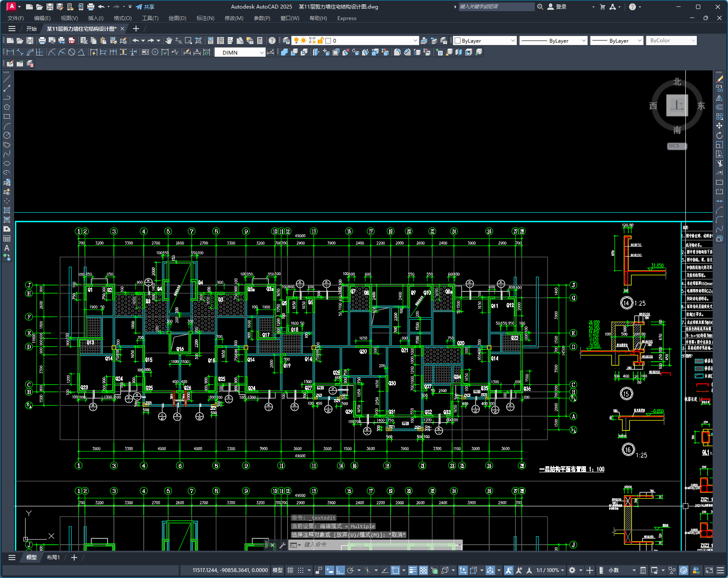Select the Multiline Text A tool
Viewport: 728px width, 578px height.
point(7,248)
